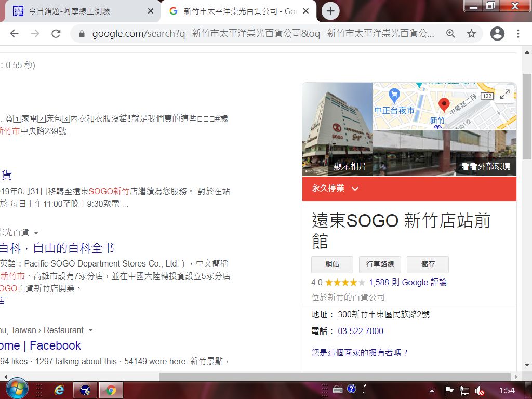Open dropdown arrow beside Restaurant breadcrumb
The image size is (532, 399).
pos(91,330)
